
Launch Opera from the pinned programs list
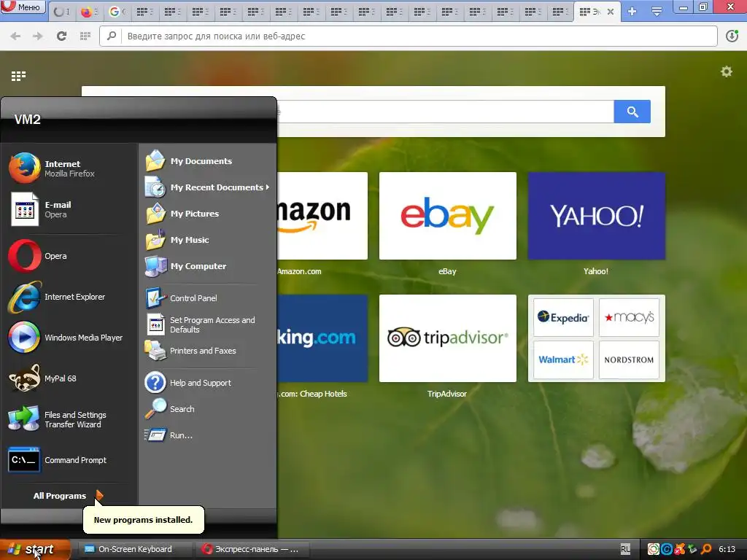[x=69, y=256]
